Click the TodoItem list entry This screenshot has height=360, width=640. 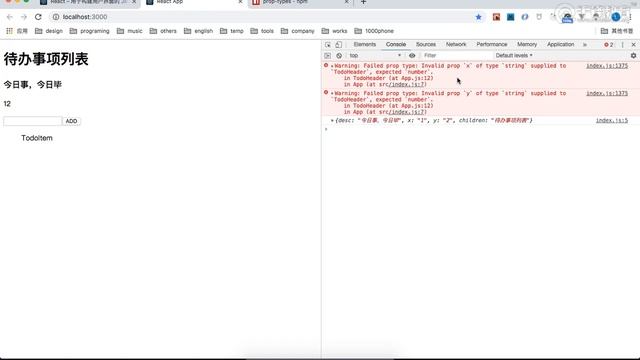click(37, 138)
